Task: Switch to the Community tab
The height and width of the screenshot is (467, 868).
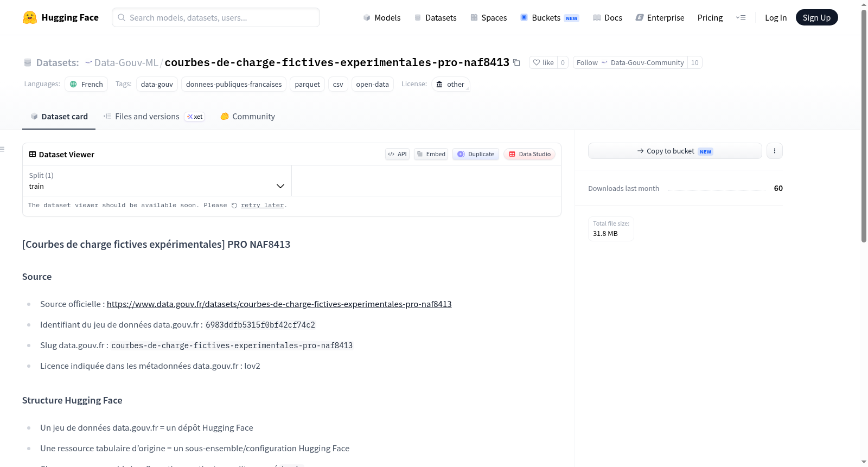Action: pos(248,117)
